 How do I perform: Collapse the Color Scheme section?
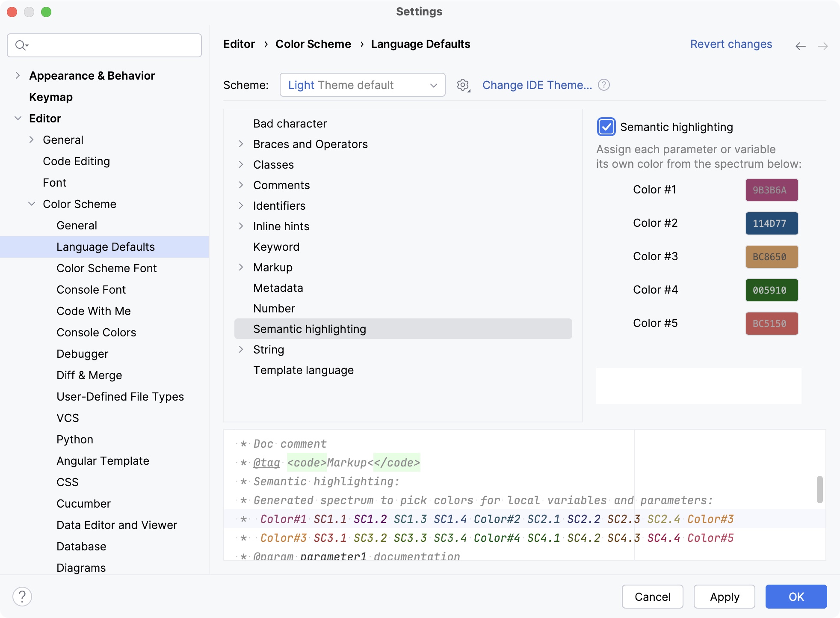32,204
